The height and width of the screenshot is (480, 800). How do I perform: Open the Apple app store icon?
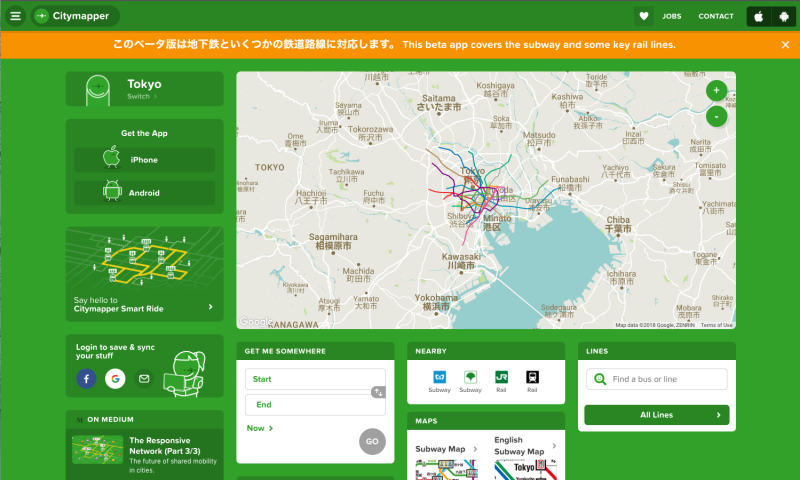pyautogui.click(x=759, y=17)
